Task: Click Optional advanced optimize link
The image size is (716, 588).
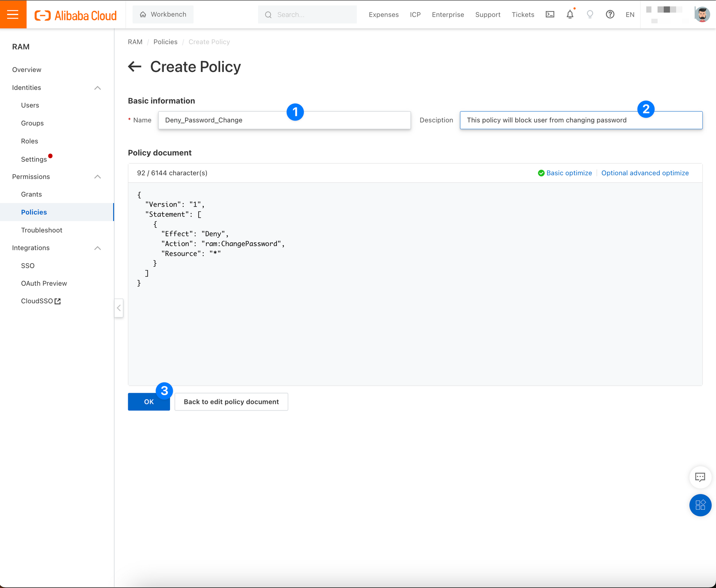Action: [x=645, y=173]
